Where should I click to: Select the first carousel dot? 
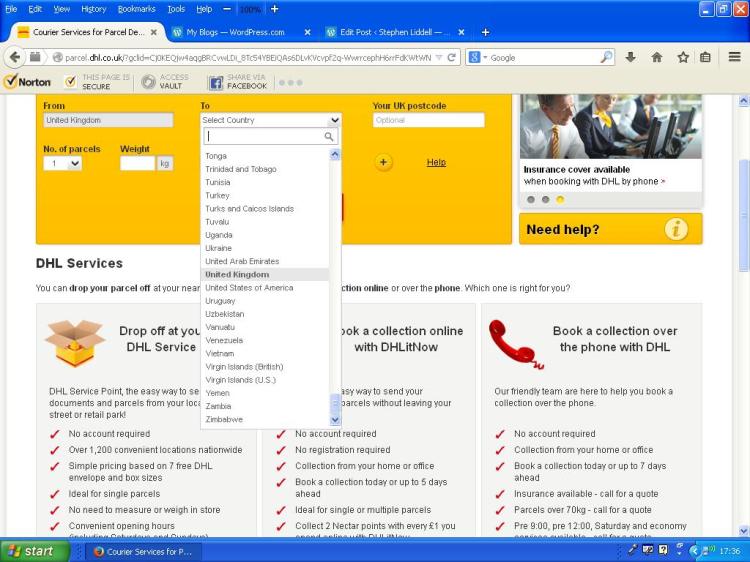530,199
